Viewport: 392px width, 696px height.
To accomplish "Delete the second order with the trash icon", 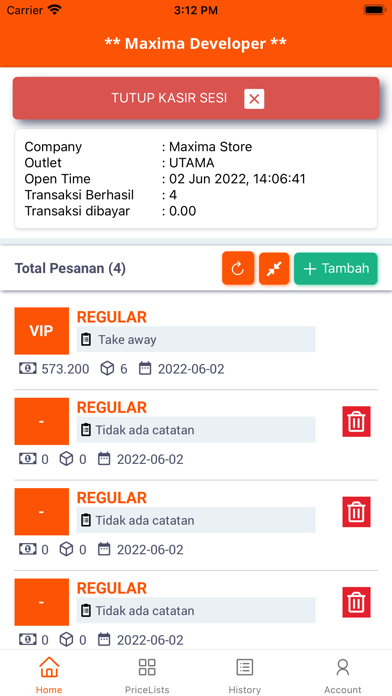I will pyautogui.click(x=356, y=421).
